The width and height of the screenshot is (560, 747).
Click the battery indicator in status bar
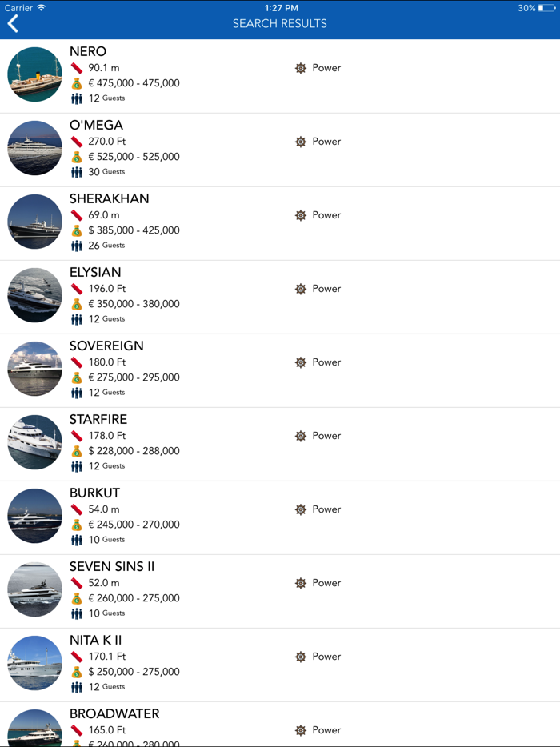click(x=546, y=8)
